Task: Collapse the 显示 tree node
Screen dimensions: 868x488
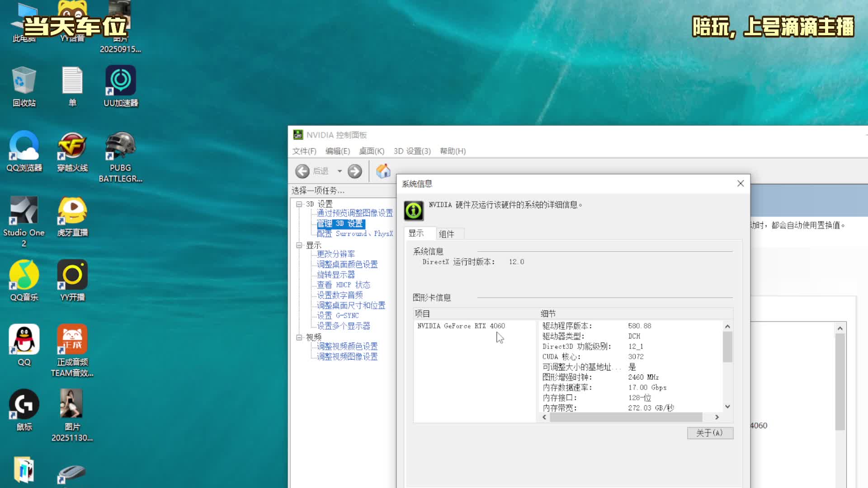Action: point(299,245)
